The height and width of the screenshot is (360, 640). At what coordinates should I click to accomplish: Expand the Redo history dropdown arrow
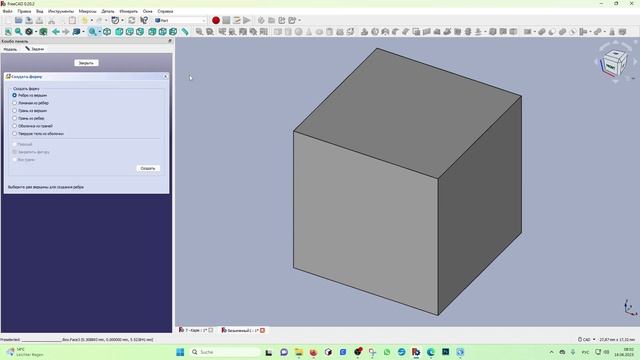click(x=106, y=20)
